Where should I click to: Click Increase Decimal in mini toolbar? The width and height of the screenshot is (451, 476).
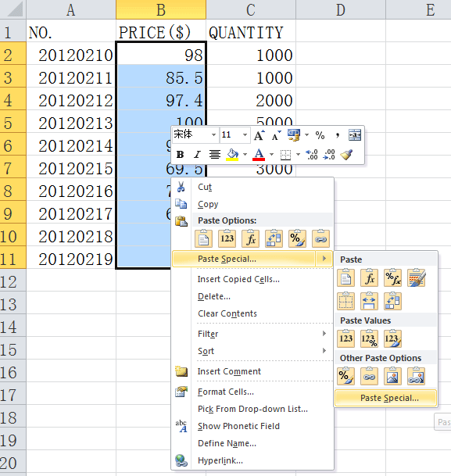pos(312,155)
